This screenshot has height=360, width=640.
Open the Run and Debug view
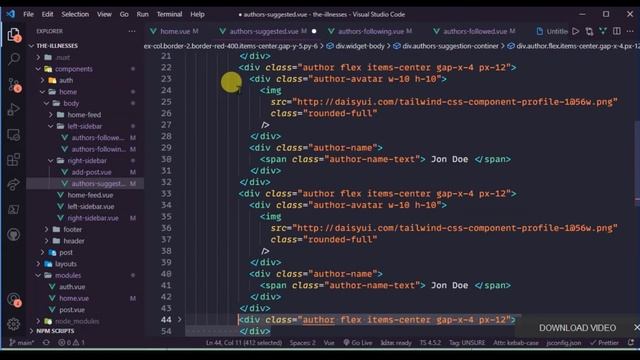13,109
